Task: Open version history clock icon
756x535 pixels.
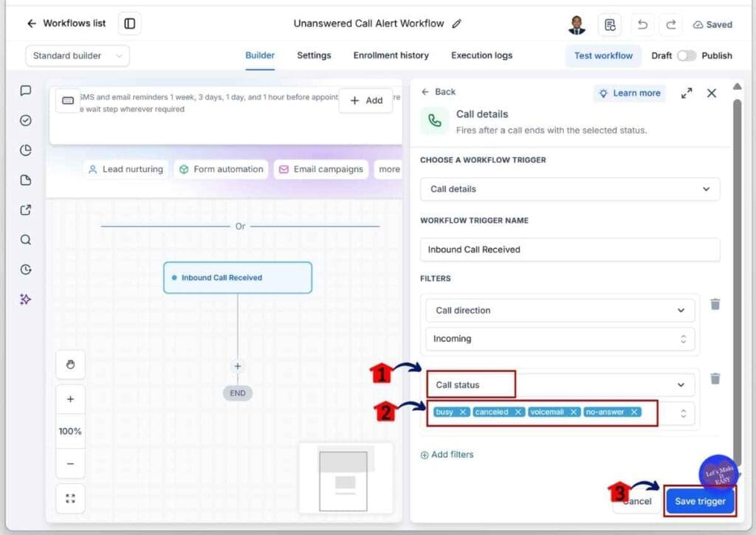Action: click(x=26, y=269)
